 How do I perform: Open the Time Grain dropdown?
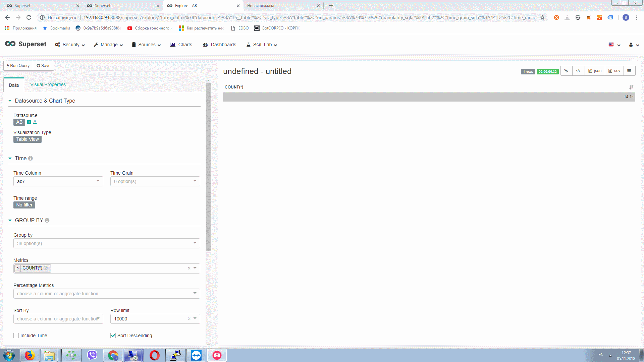[155, 181]
